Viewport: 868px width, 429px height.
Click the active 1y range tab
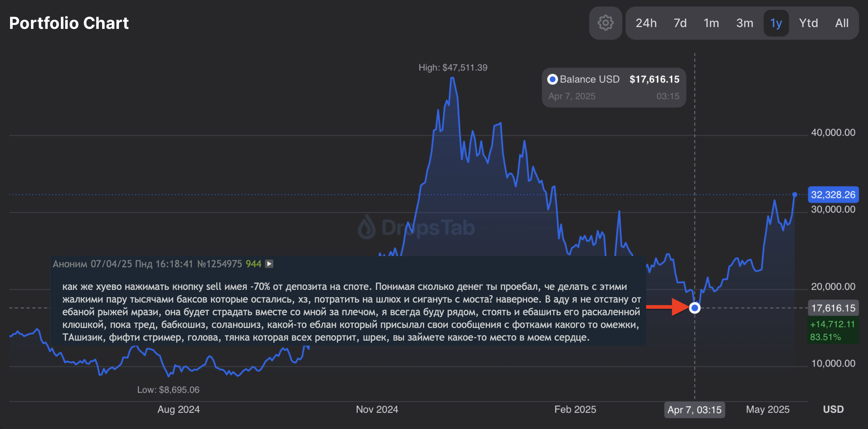coord(776,23)
